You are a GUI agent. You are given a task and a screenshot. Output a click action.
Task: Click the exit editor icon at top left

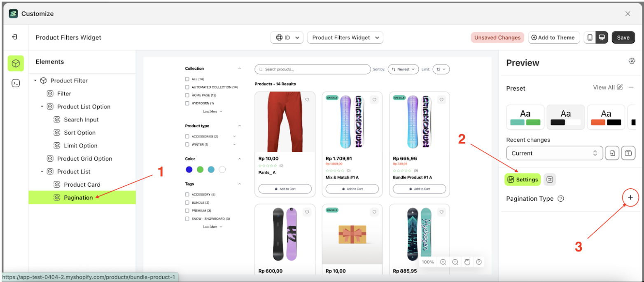coord(15,37)
